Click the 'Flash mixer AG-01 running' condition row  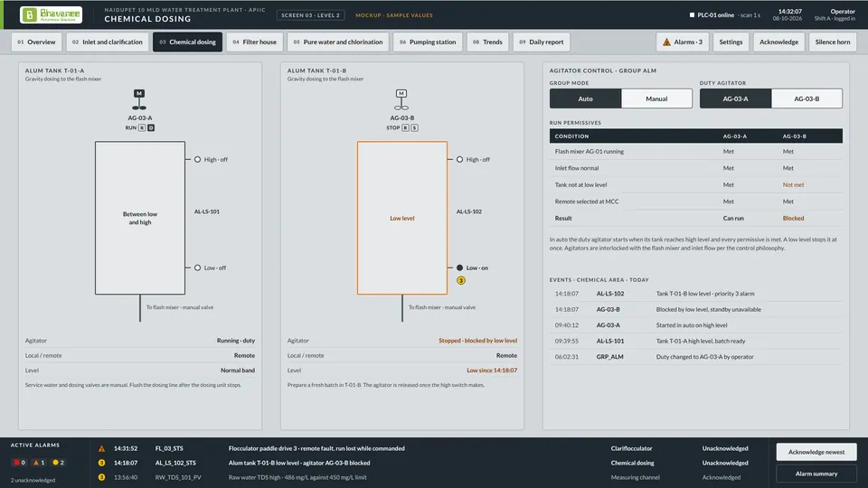click(696, 151)
